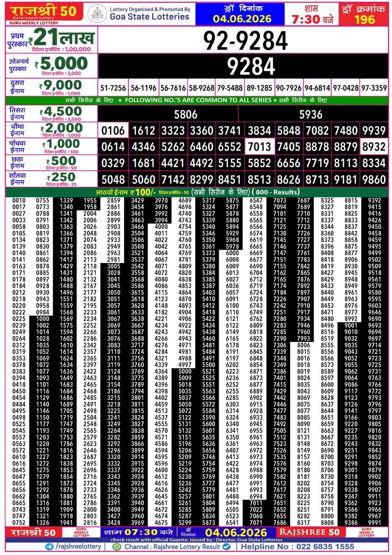
Task: Select highlighted fifth prize number 8932
Action: click(x=374, y=147)
